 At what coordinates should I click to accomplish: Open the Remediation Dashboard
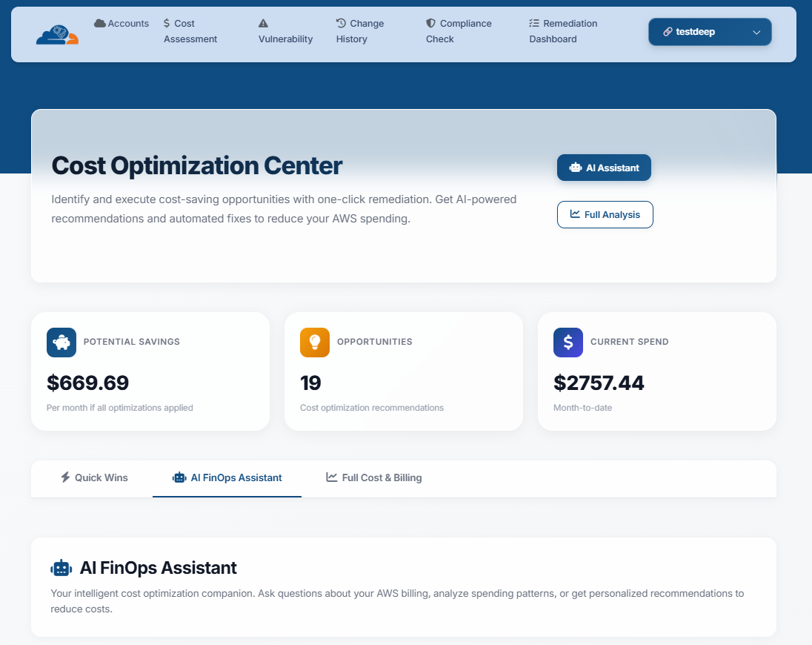[x=563, y=31]
